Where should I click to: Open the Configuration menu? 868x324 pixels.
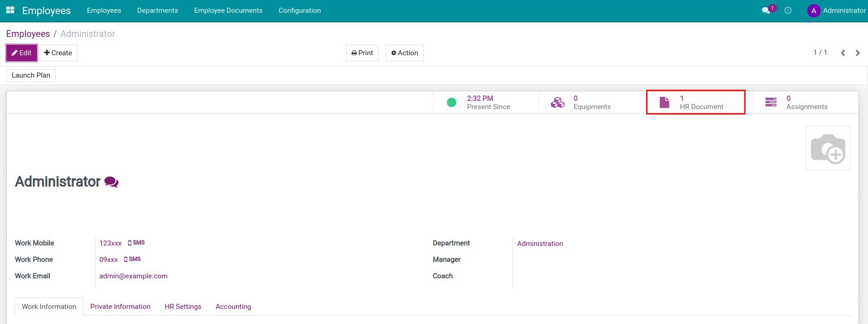pos(300,10)
